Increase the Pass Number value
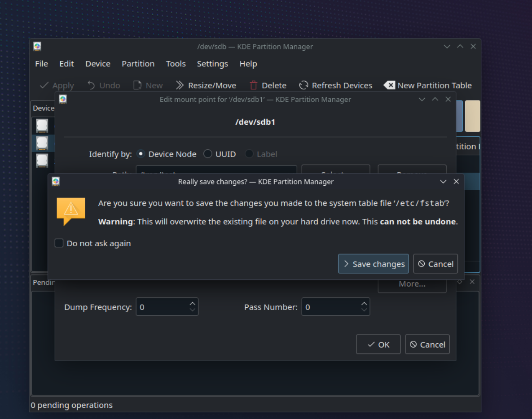 coord(364,303)
